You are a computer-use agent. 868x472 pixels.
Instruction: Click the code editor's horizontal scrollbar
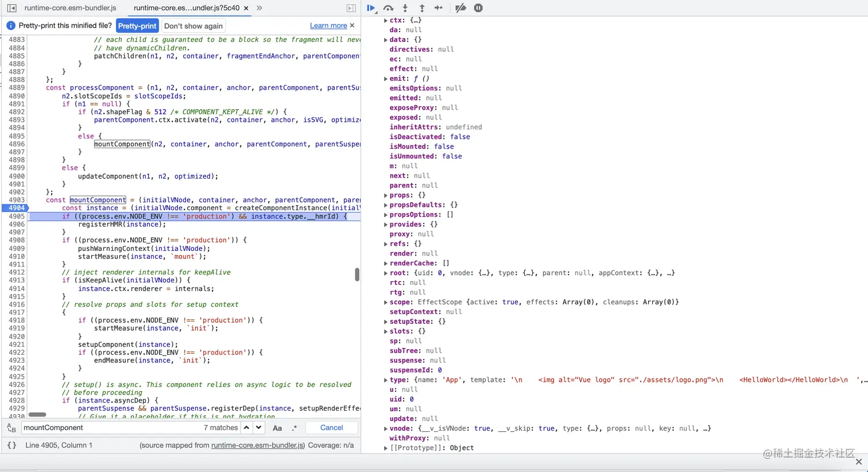tap(37, 415)
